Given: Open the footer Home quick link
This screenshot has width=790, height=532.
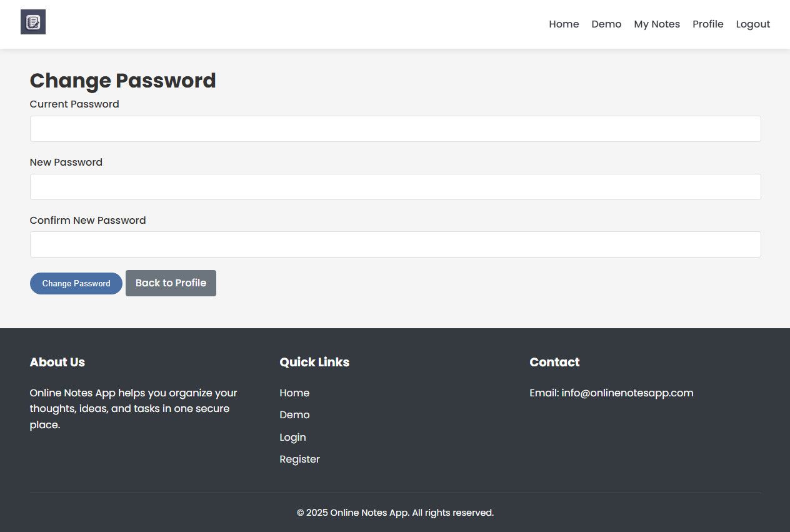Looking at the screenshot, I should pyautogui.click(x=294, y=393).
